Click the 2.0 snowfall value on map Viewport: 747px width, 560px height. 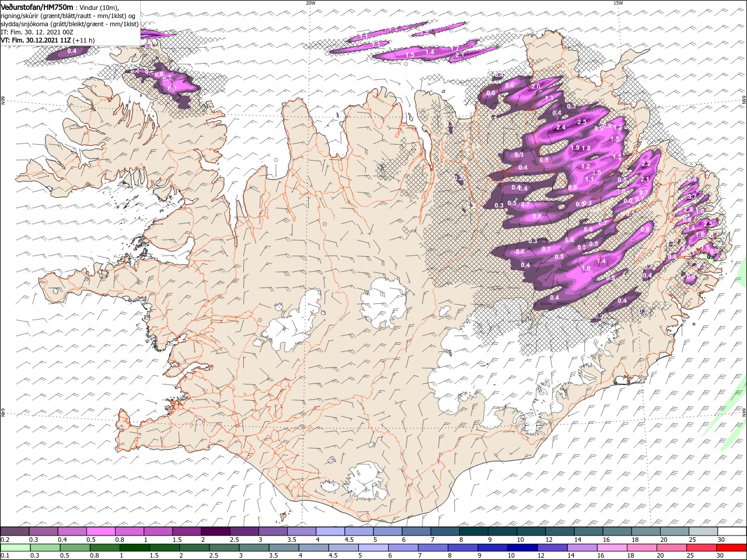coord(536,86)
